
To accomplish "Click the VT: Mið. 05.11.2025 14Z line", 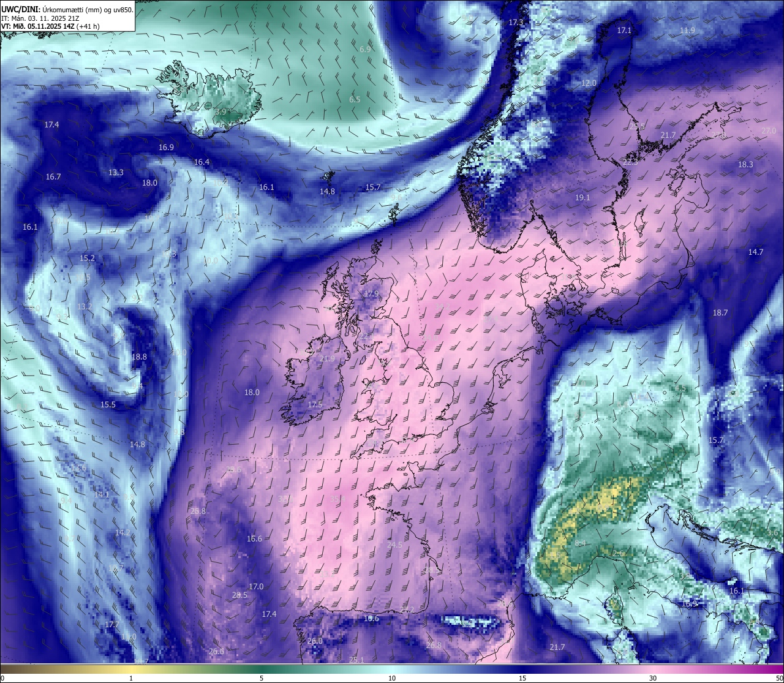I will coord(50,26).
